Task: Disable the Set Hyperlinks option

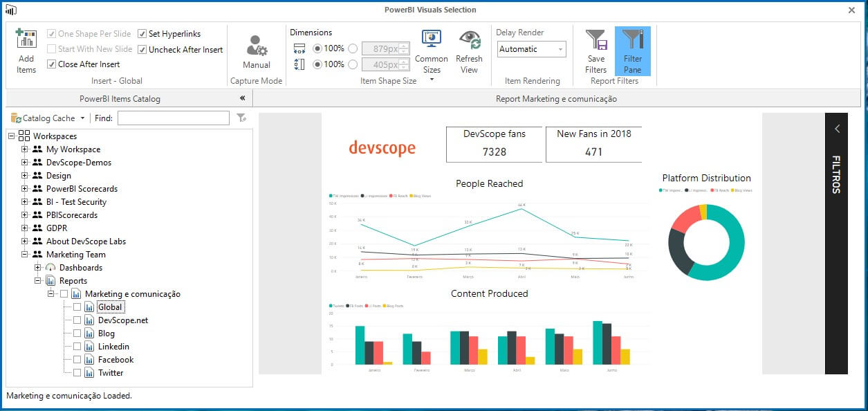Action: click(142, 33)
